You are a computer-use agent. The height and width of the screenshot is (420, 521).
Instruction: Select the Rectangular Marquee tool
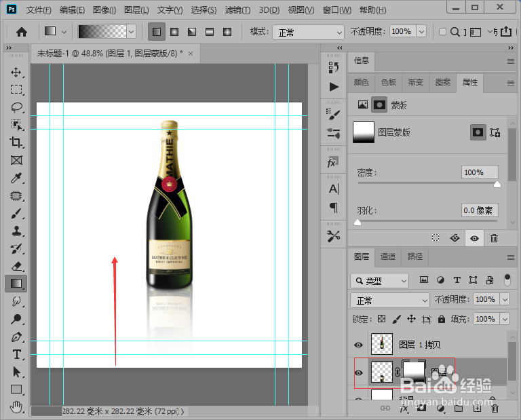tap(16, 90)
